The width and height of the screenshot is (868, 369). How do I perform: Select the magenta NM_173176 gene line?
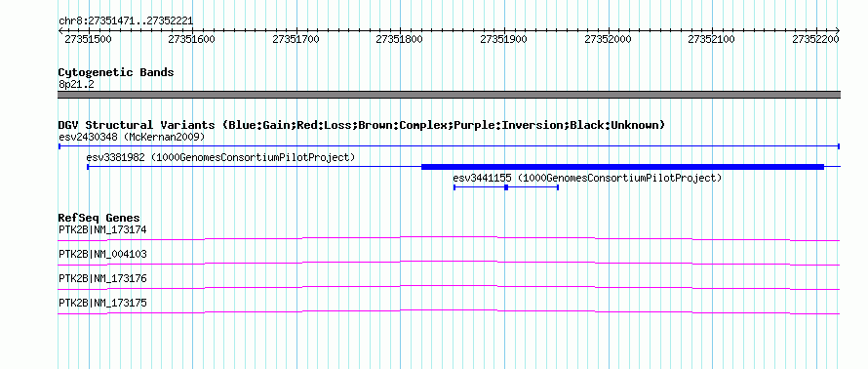pos(449,287)
